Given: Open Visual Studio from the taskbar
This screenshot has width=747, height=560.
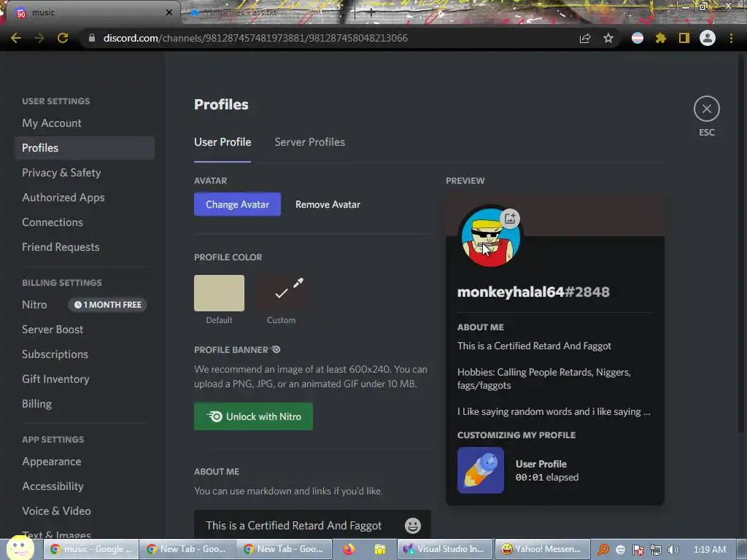Looking at the screenshot, I should tap(445, 549).
